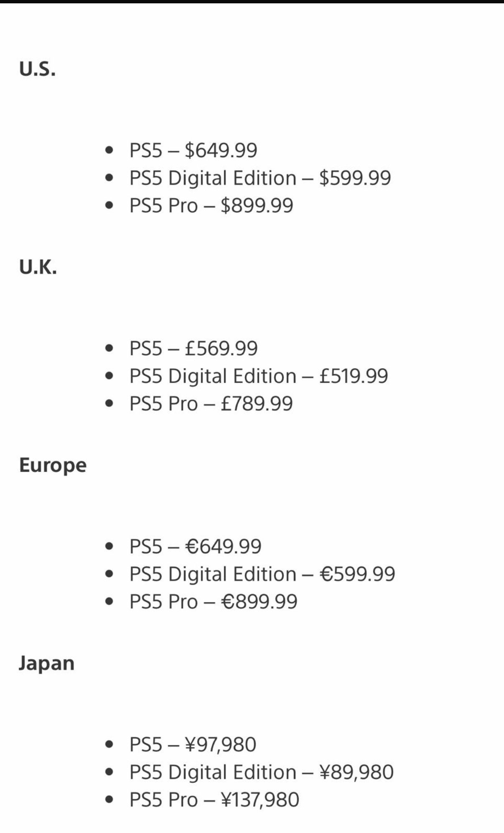Select the PS5 – $649.99 list item
This screenshot has height=833, width=504.
tap(193, 150)
